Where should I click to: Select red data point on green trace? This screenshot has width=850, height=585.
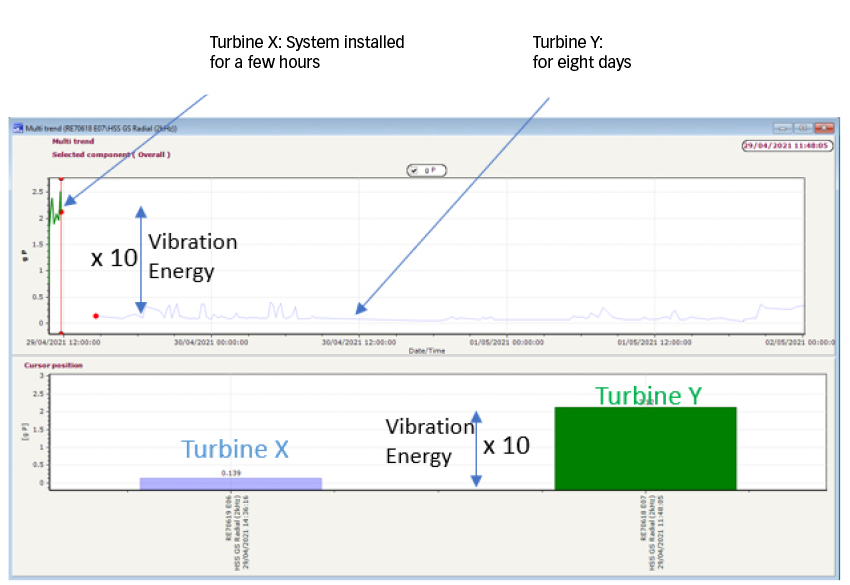coord(62,212)
